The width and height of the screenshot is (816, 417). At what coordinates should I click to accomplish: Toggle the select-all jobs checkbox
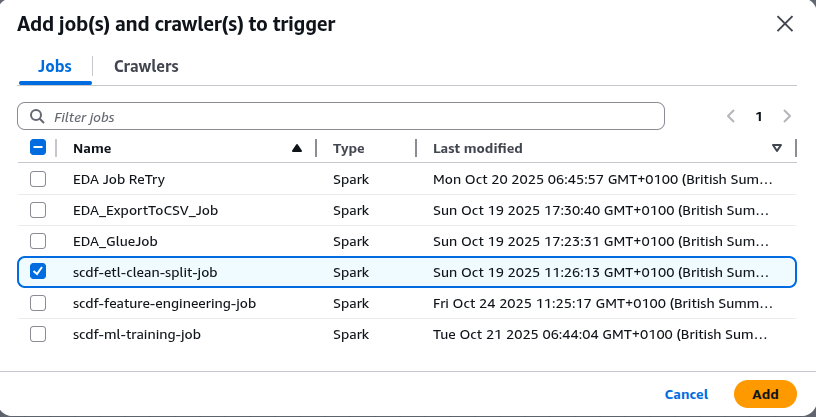[38, 148]
